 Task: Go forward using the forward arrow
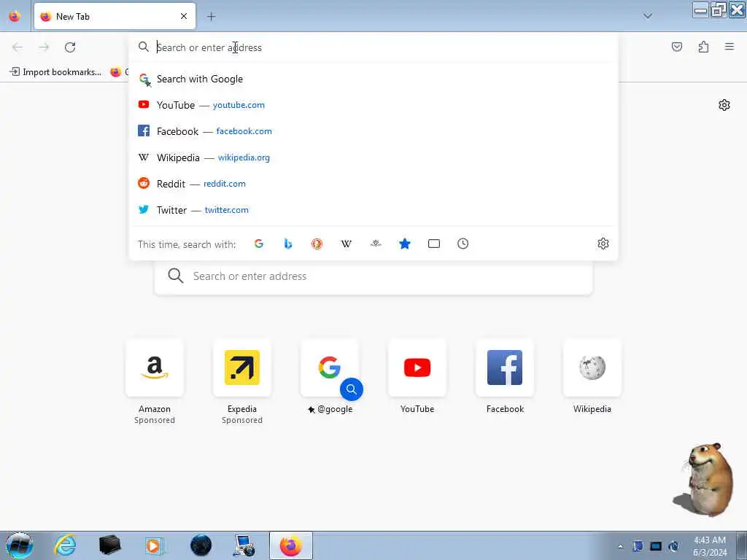coord(44,47)
